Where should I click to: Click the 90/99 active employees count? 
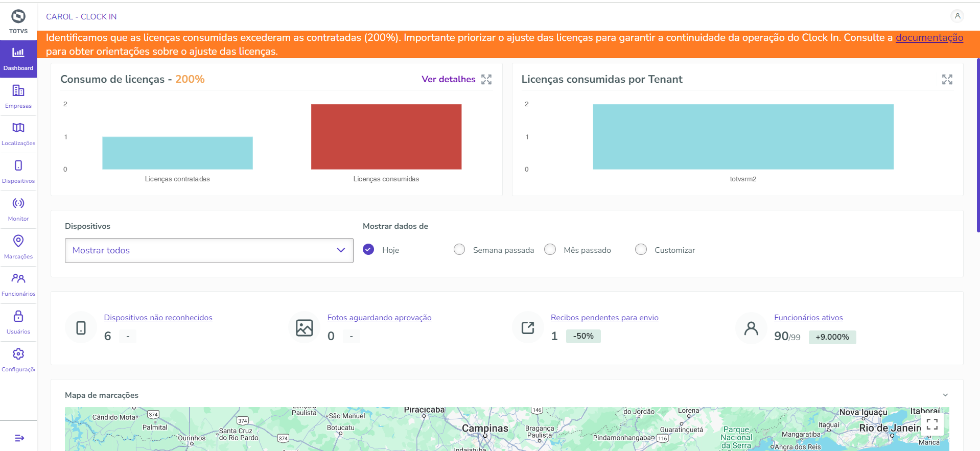pyautogui.click(x=787, y=336)
